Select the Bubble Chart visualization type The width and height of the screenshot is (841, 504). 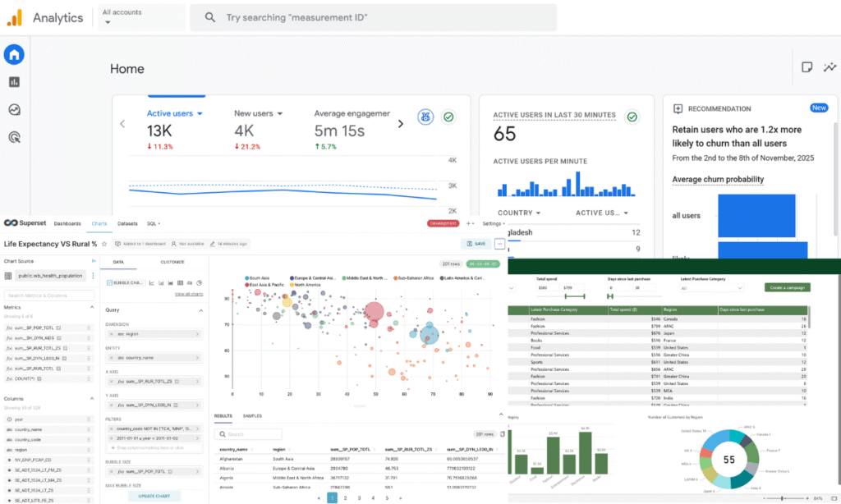pos(126,283)
